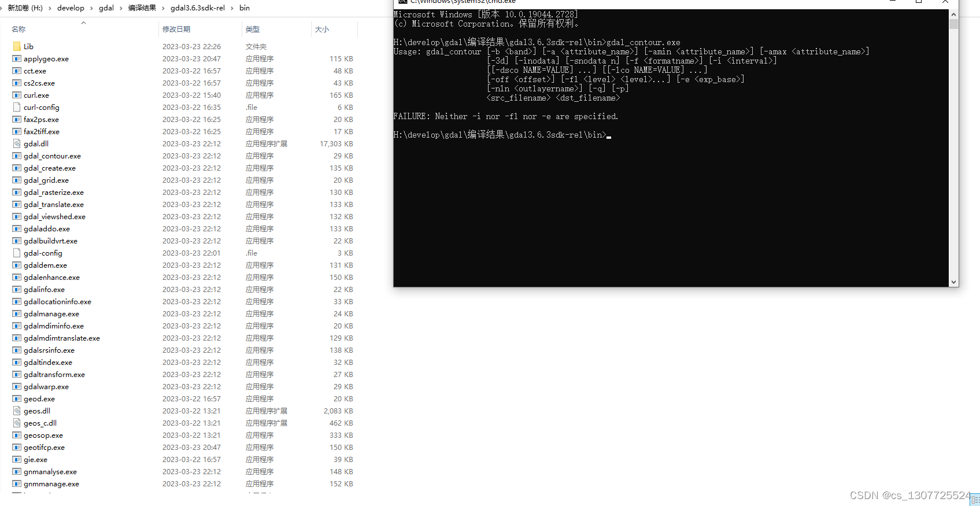Click the gdalmanage.exe program icon

coord(17,313)
